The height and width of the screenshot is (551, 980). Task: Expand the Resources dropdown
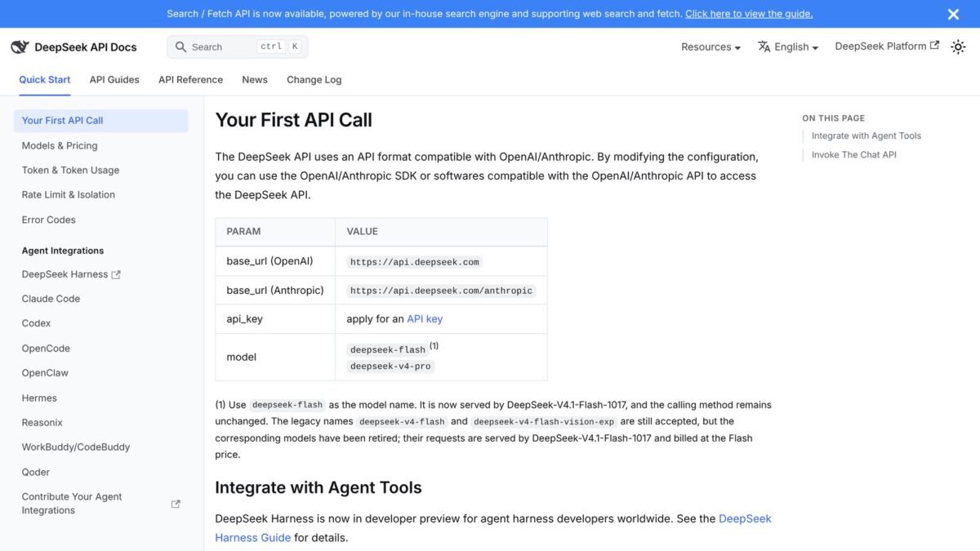click(710, 47)
